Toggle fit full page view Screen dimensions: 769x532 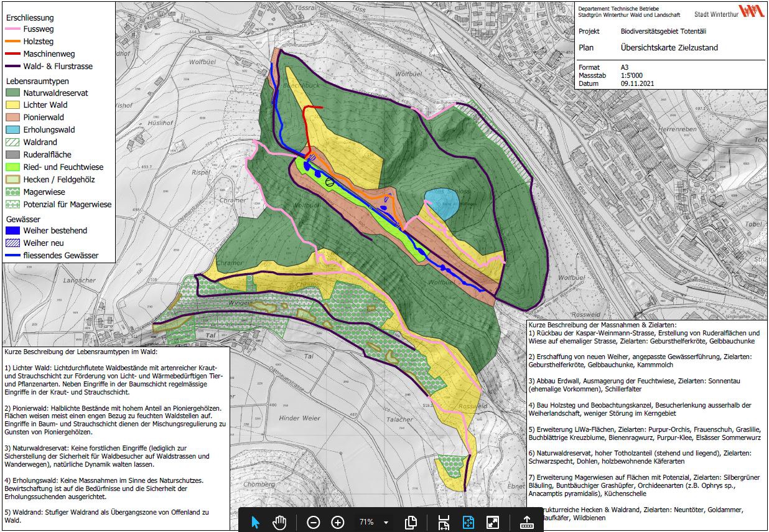click(x=468, y=522)
